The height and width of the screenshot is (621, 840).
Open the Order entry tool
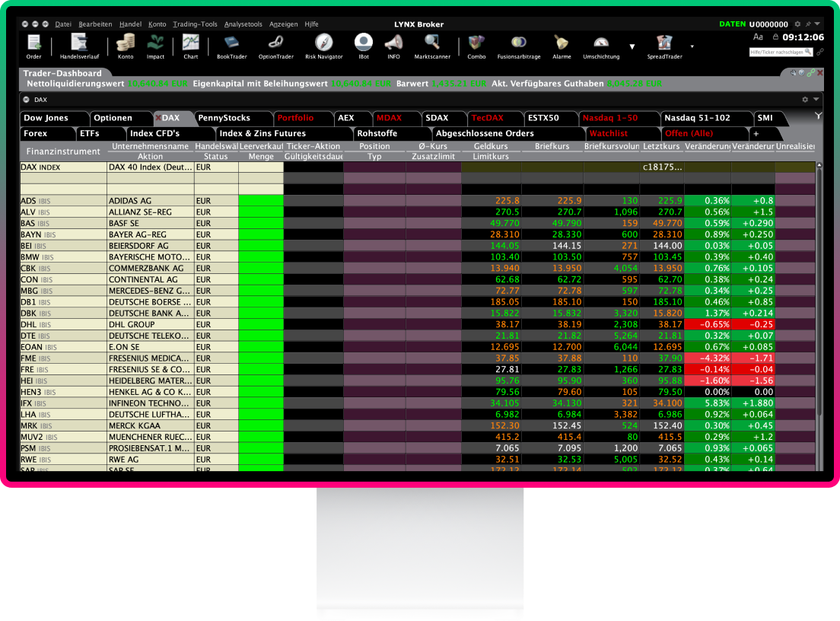(x=33, y=46)
